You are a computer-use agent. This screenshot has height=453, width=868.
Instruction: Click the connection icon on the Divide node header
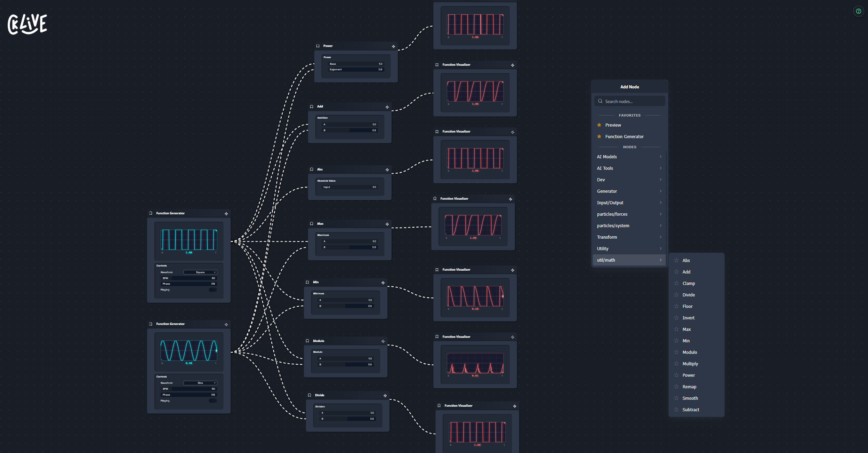pyautogui.click(x=385, y=396)
